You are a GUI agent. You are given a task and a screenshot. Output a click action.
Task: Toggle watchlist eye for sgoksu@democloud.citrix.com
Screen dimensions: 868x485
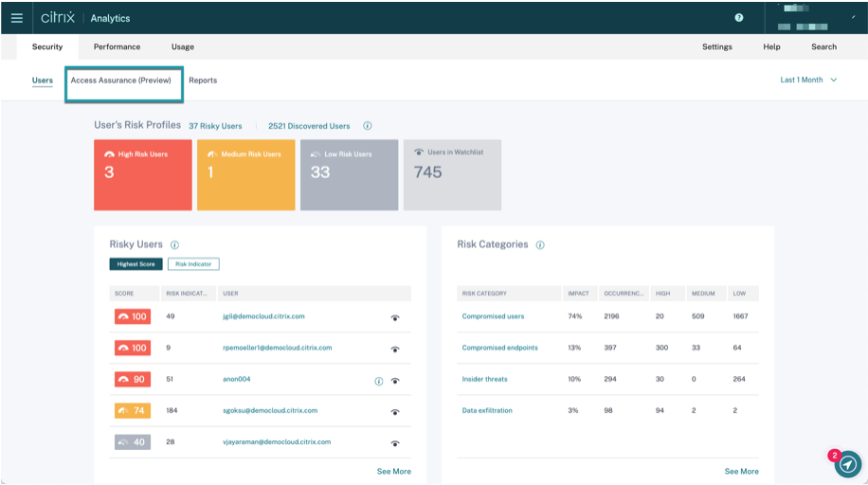tap(395, 412)
